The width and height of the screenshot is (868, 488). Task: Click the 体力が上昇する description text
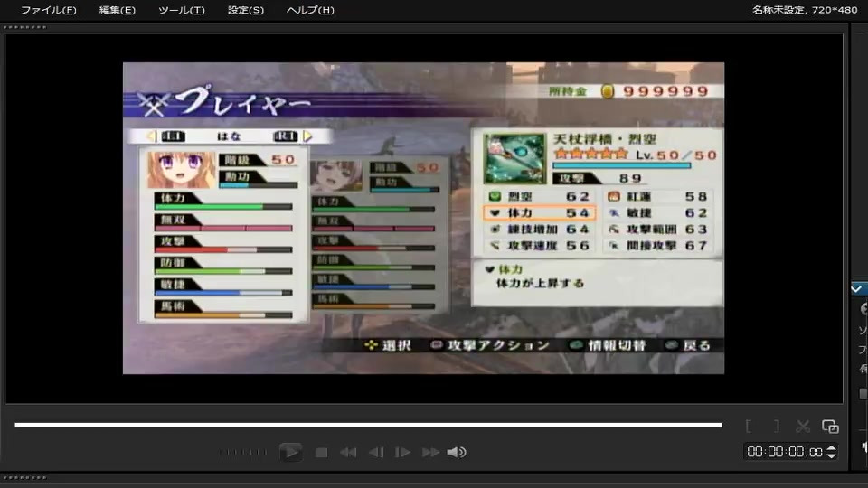pos(540,283)
